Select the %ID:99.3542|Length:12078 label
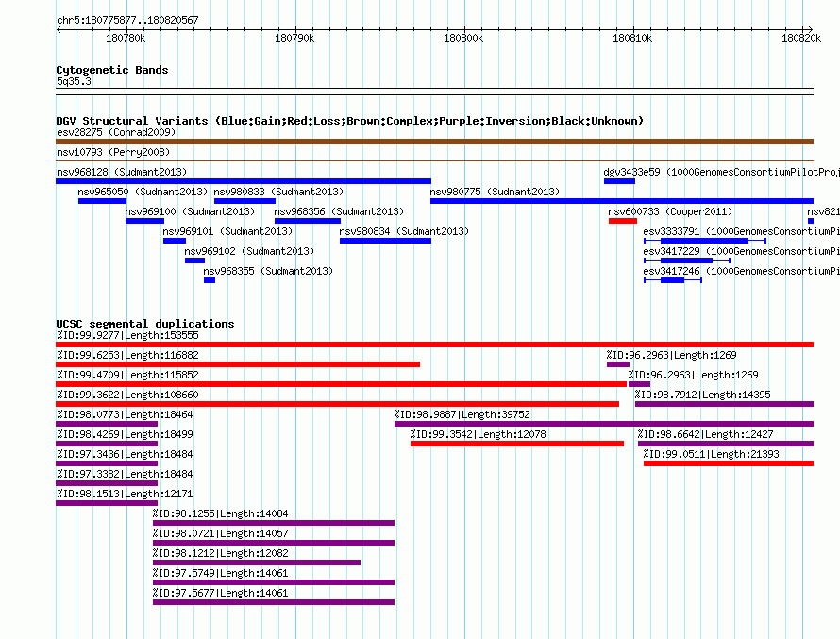 (x=478, y=434)
